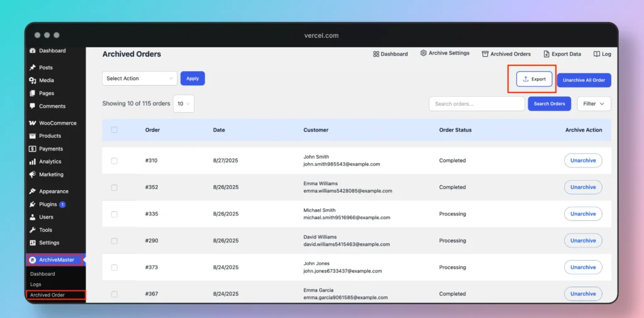
Task: Open the Media library icon
Action: (33, 81)
